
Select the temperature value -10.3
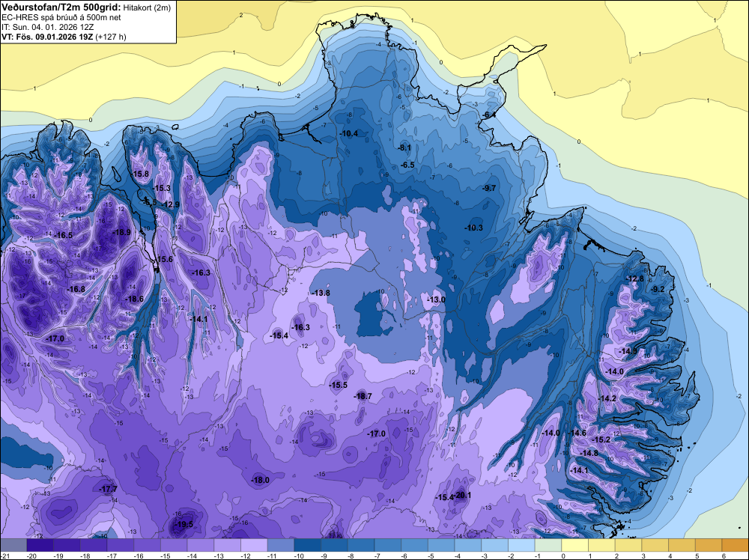pos(474,228)
